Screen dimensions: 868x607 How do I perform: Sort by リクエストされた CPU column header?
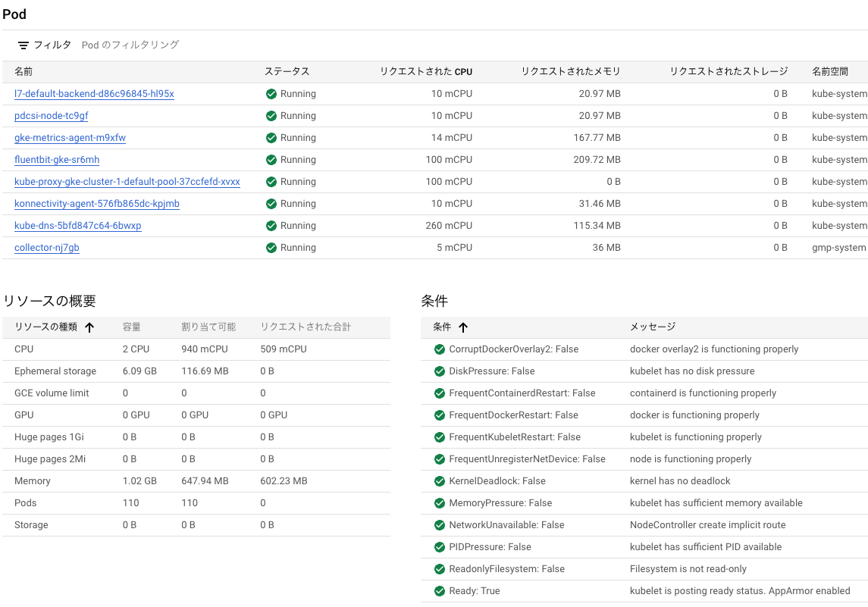(x=426, y=72)
